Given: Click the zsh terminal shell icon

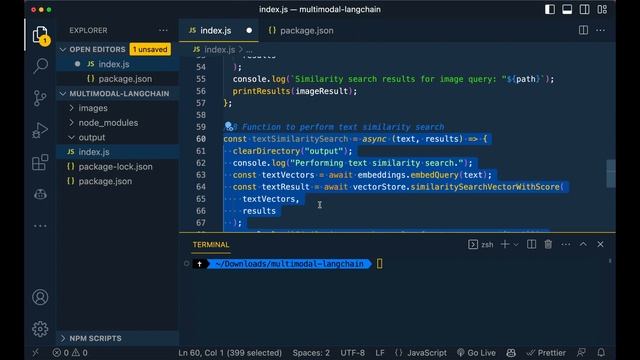Looking at the screenshot, I should point(473,244).
